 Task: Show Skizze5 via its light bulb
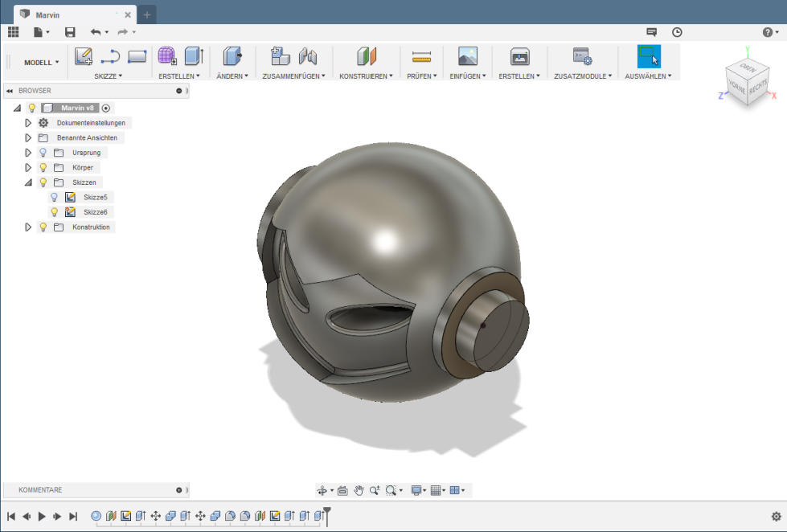coord(54,197)
